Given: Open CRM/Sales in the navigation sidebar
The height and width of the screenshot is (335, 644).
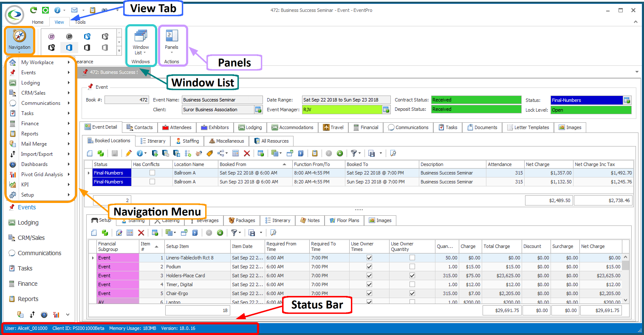Looking at the screenshot, I should 31,238.
